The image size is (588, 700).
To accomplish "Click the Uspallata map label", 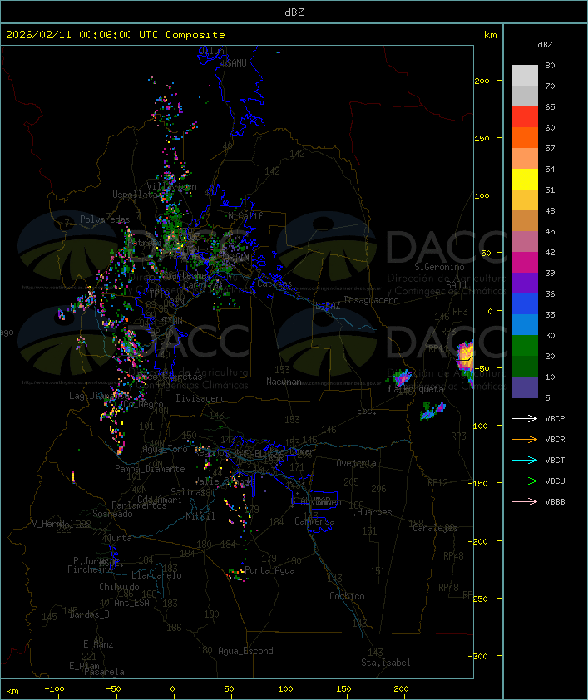I will pos(135,195).
